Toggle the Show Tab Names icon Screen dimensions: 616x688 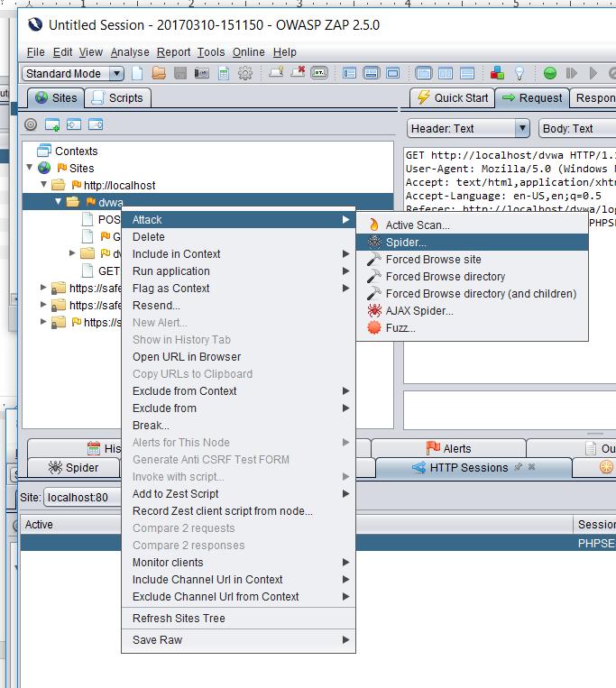(319, 73)
